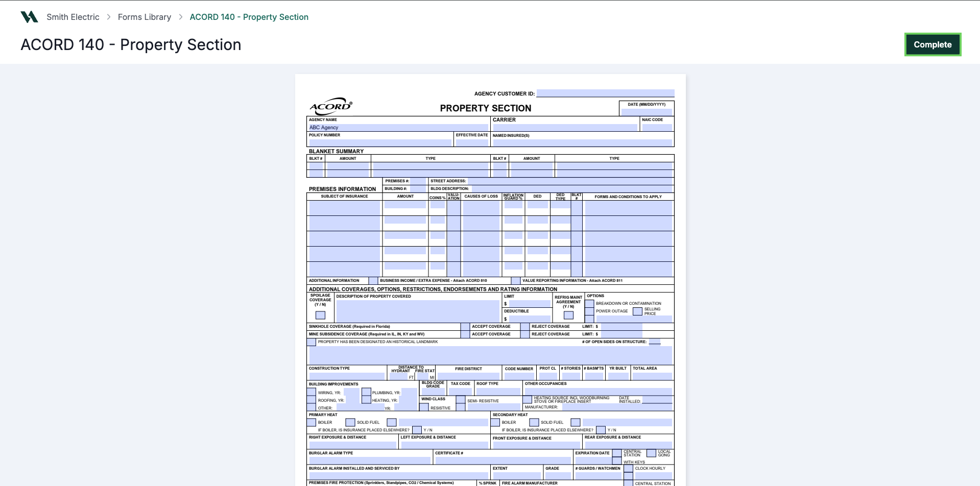Viewport: 980px width, 486px height.
Task: Open the Smith Electric breadcrumb link
Action: (x=73, y=17)
